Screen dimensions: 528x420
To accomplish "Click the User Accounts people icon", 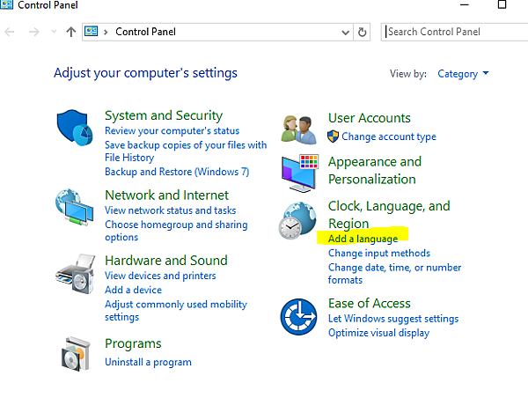I will point(298,129).
